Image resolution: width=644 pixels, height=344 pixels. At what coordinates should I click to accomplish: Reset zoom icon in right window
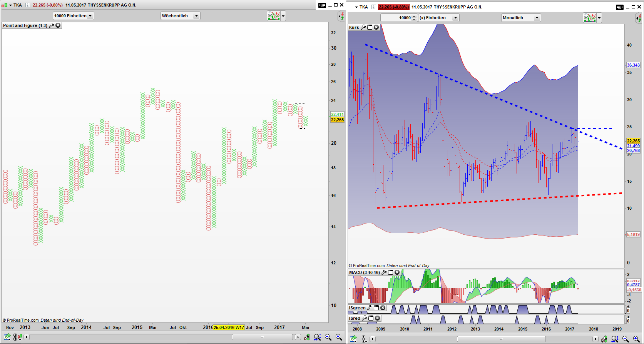click(x=615, y=339)
